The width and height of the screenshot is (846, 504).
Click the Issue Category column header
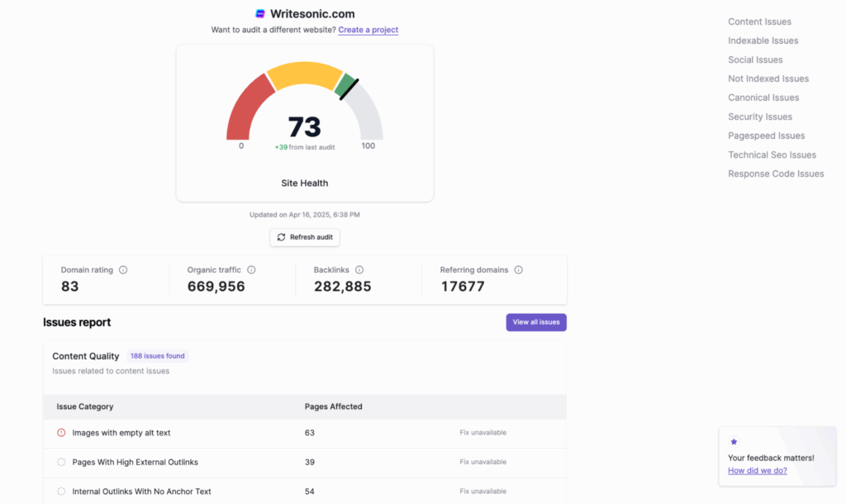(x=85, y=407)
